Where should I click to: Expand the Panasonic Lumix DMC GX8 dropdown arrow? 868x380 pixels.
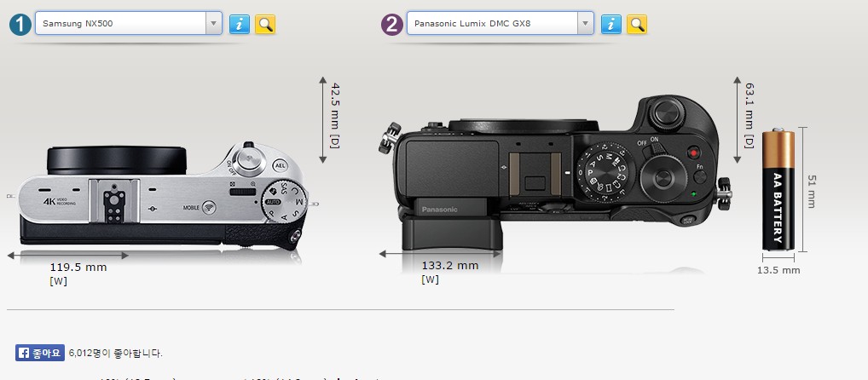pyautogui.click(x=586, y=23)
